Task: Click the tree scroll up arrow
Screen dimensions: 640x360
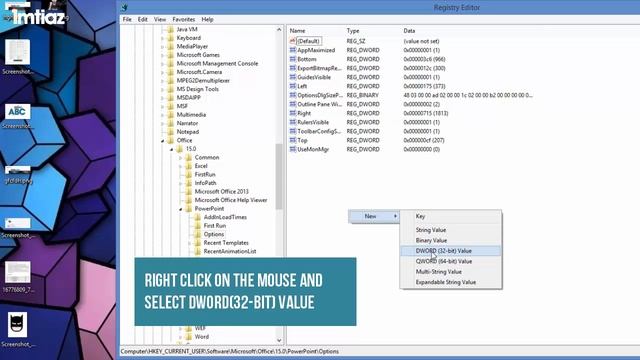Action: 279,29
